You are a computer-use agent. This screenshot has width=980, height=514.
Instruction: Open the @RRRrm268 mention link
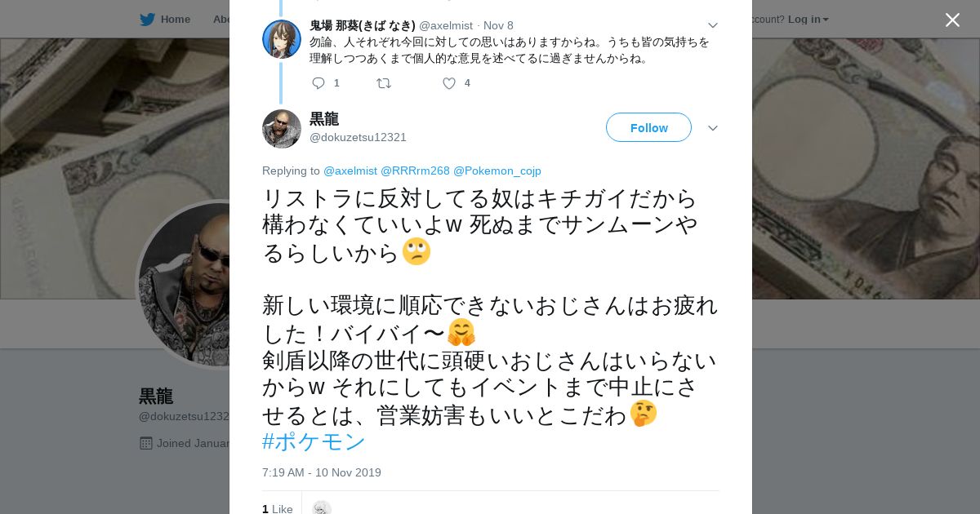click(415, 171)
